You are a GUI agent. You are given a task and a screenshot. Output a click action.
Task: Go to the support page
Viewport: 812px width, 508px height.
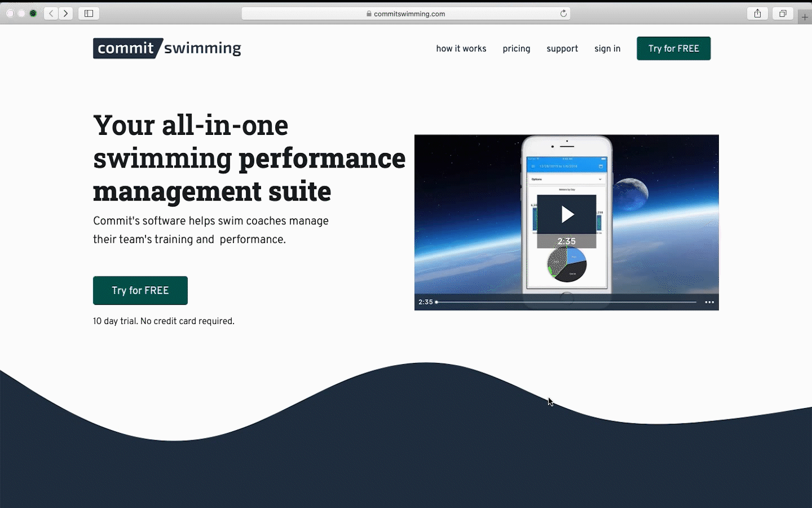[x=562, y=49]
